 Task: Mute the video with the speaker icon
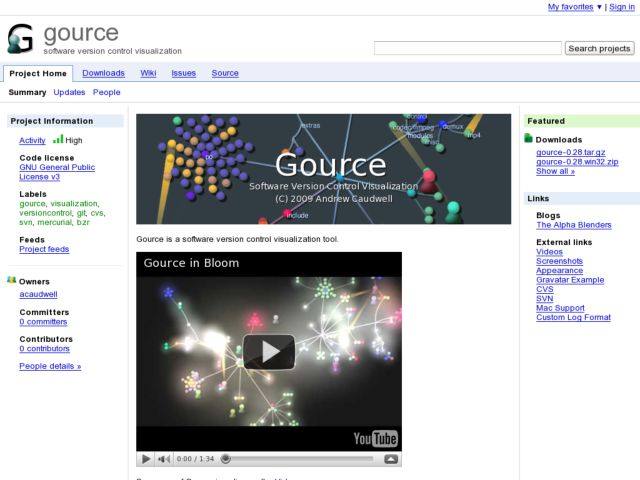click(x=164, y=459)
